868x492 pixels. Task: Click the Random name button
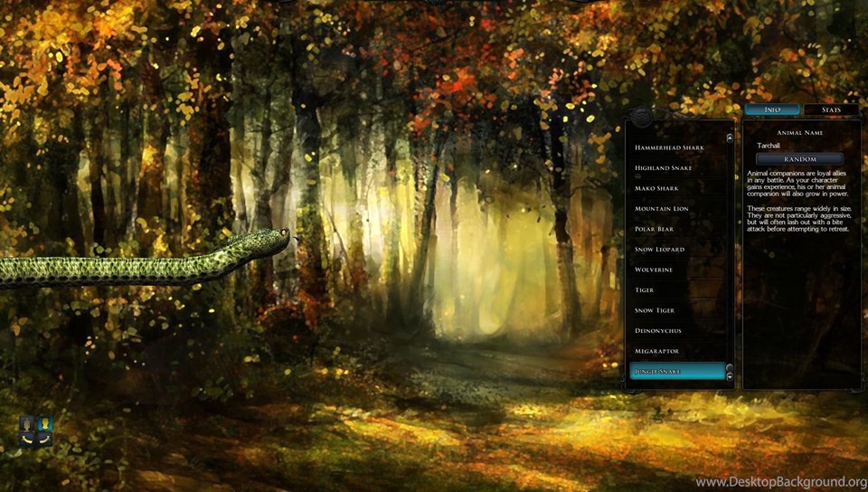click(799, 159)
